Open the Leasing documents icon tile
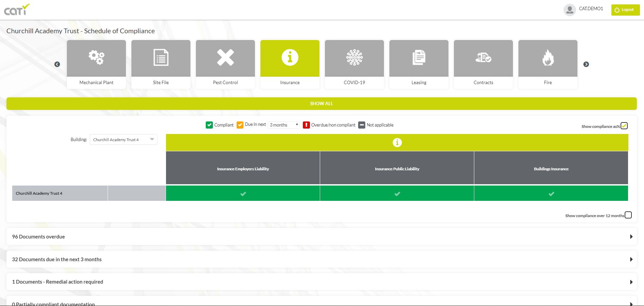This screenshot has width=644, height=306. point(419,58)
